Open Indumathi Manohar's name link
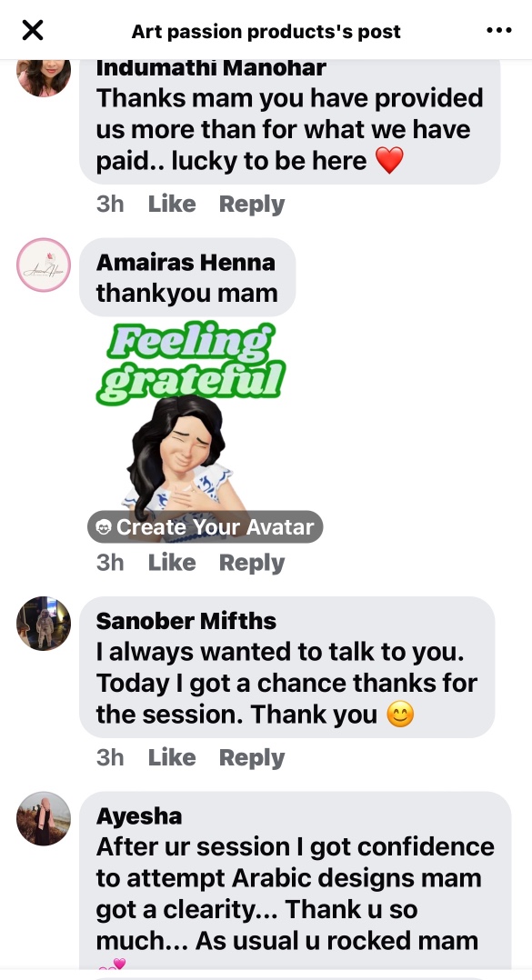 tap(211, 67)
